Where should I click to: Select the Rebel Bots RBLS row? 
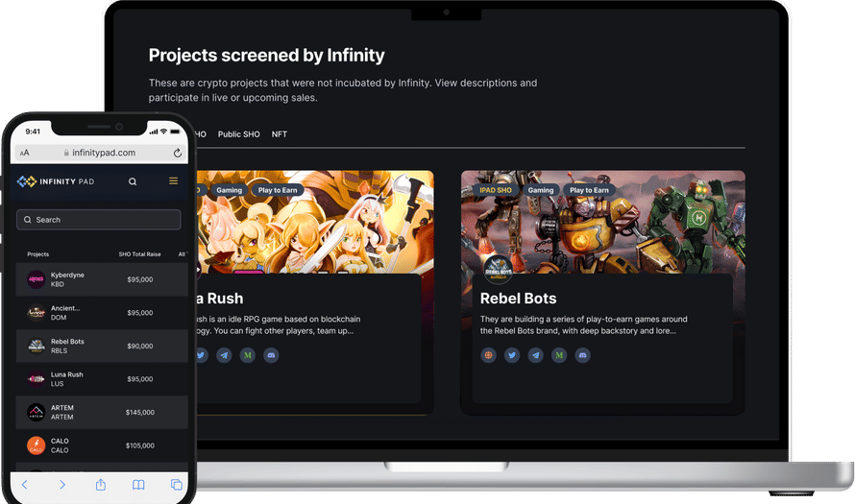coord(102,346)
